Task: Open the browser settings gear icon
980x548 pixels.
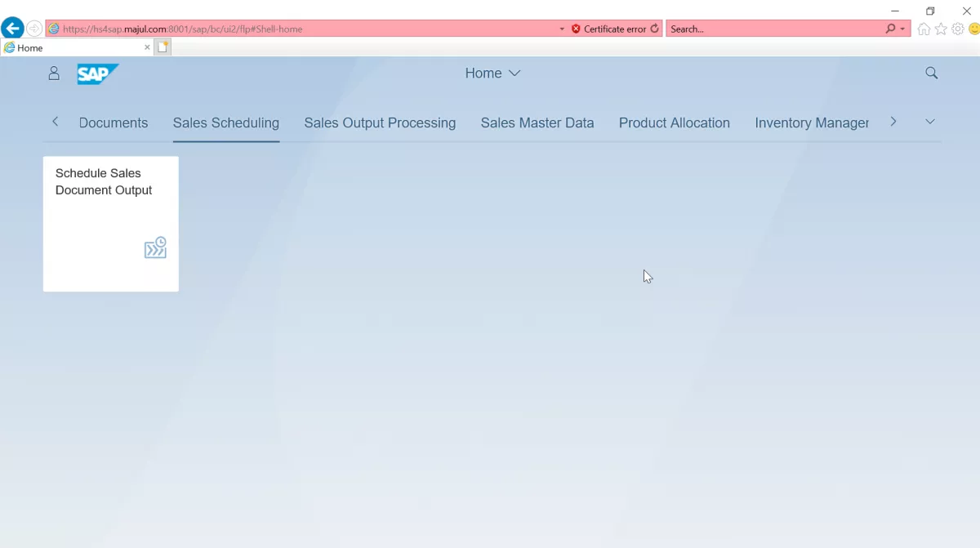Action: [x=958, y=29]
